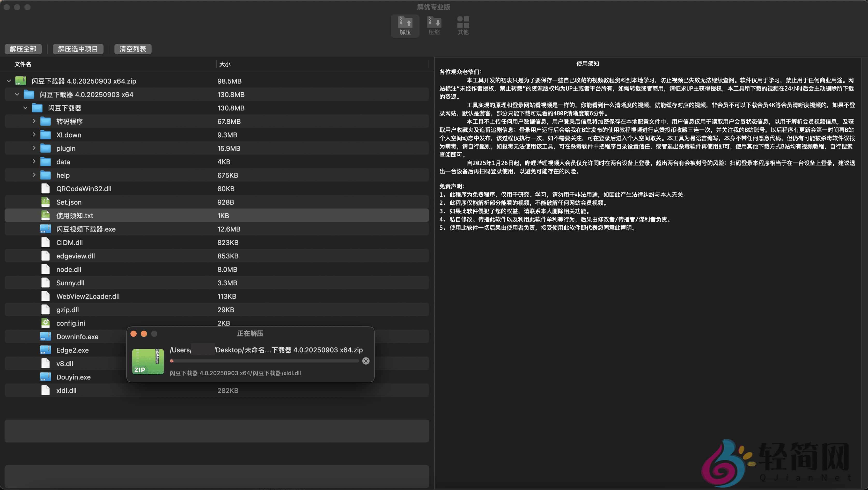Click the ZIP thumbnail in the extraction dialog
The width and height of the screenshot is (868, 490).
click(x=148, y=361)
